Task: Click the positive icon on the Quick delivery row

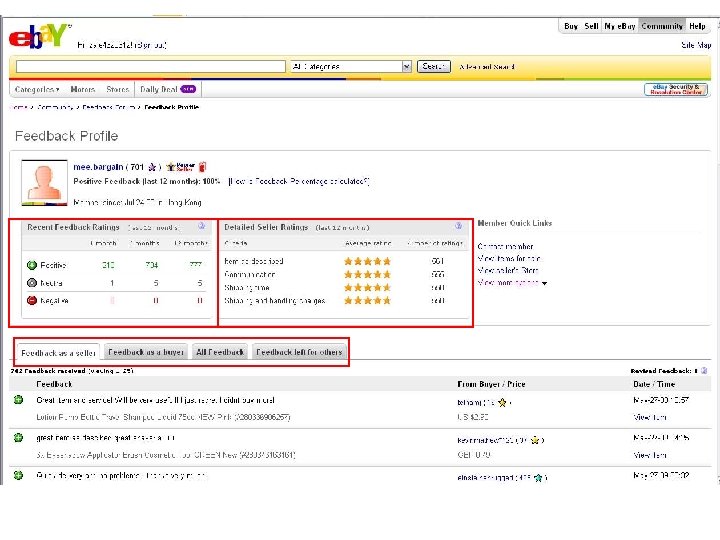Action: point(18,475)
